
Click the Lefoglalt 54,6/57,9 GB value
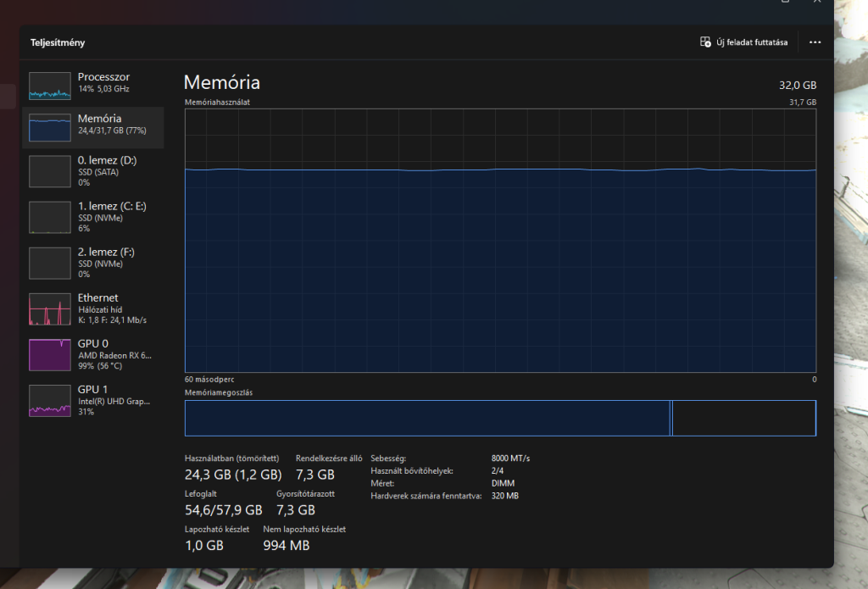224,510
